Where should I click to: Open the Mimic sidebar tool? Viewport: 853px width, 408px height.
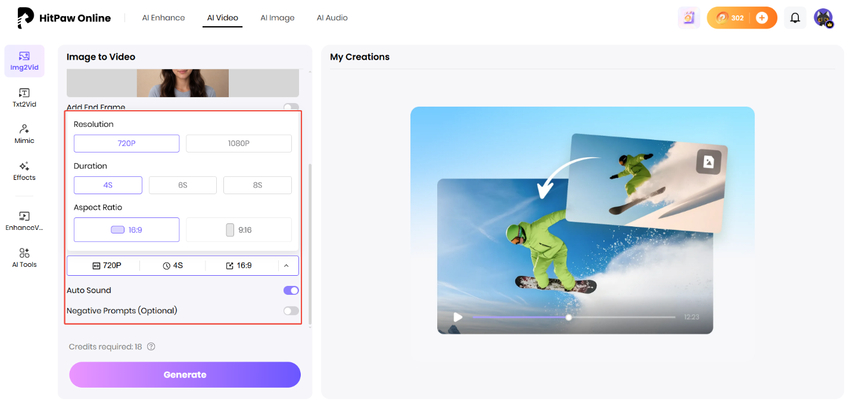click(24, 134)
